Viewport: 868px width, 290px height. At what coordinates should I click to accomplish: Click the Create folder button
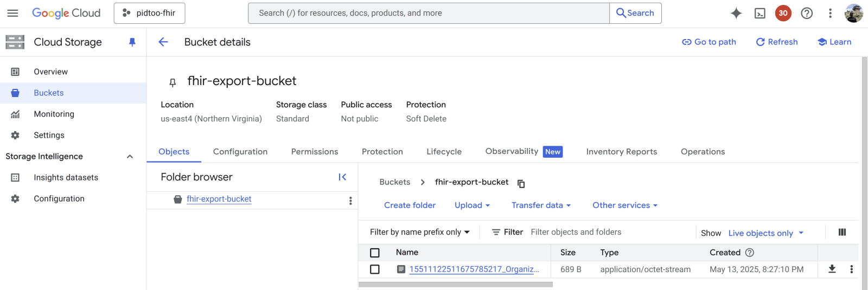point(410,205)
